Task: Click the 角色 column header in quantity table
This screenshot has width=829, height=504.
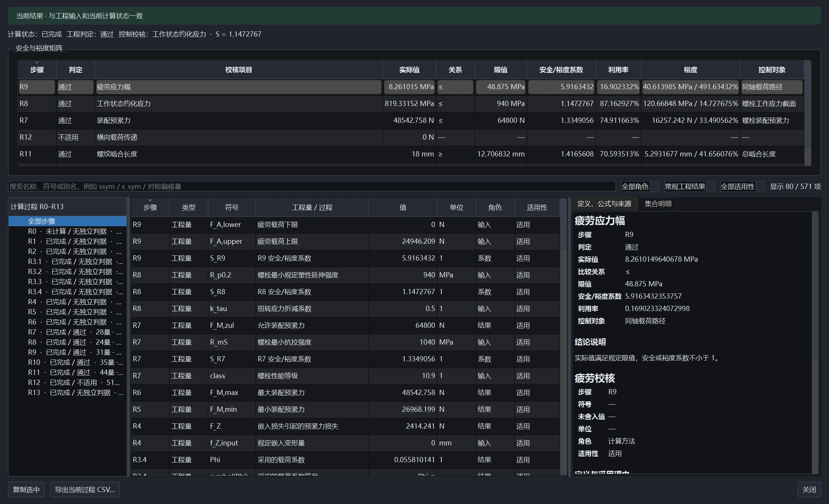Action: 495,207
